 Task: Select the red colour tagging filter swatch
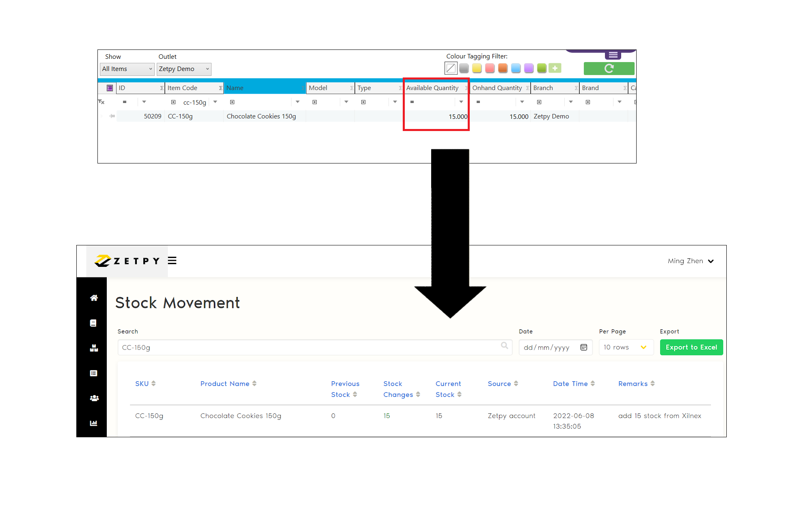(x=489, y=68)
